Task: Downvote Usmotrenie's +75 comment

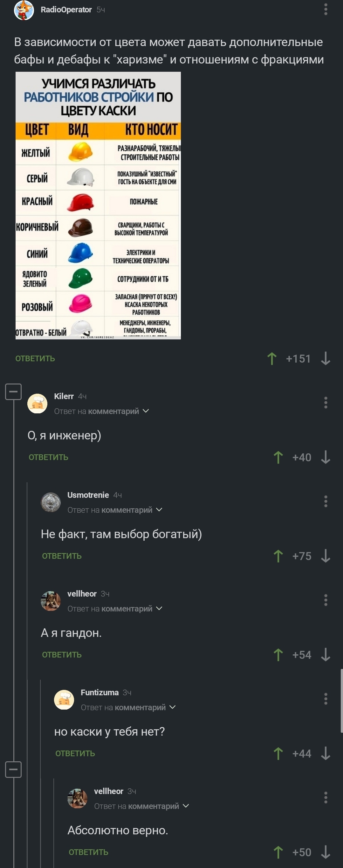Action: click(326, 556)
